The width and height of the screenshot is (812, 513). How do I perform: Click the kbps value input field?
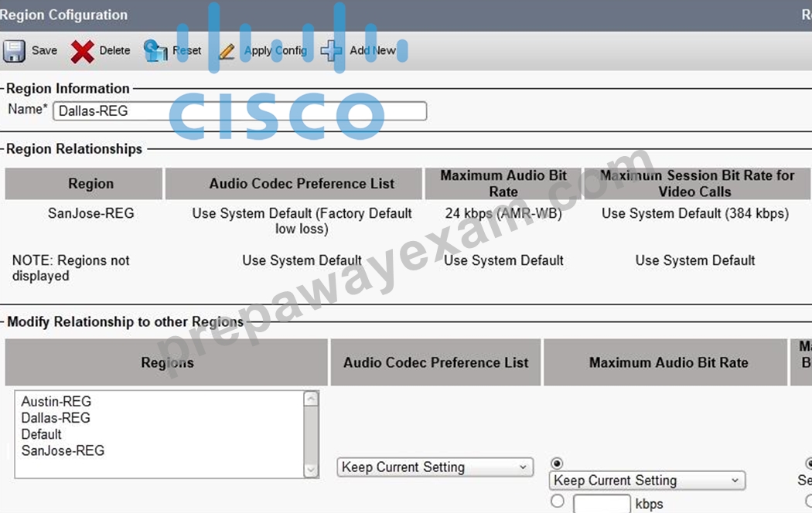pos(602,503)
